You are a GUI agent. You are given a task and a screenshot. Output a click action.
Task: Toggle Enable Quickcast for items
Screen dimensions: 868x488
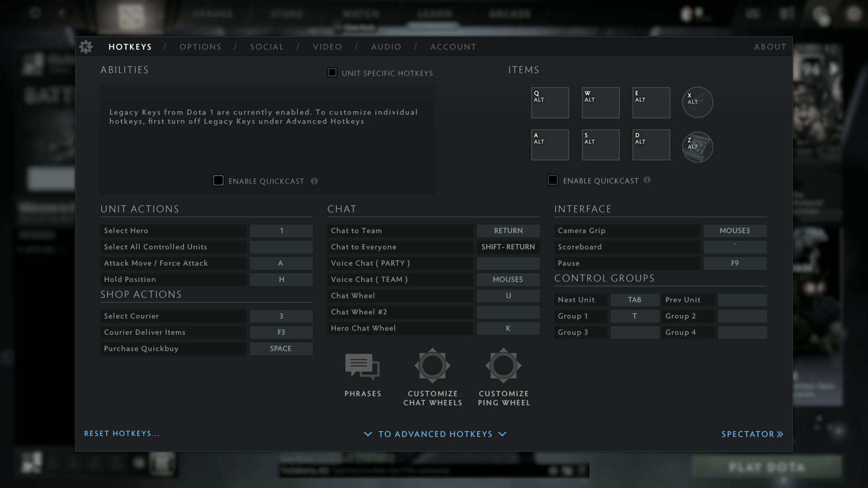pyautogui.click(x=552, y=180)
